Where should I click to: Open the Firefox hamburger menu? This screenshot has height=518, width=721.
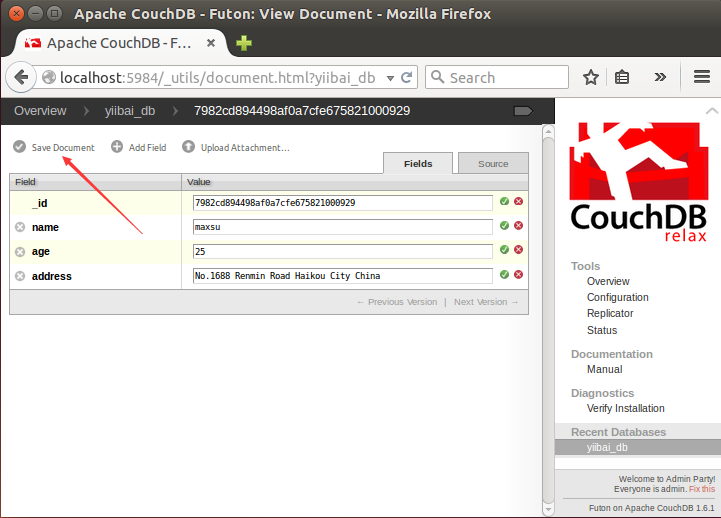(702, 77)
